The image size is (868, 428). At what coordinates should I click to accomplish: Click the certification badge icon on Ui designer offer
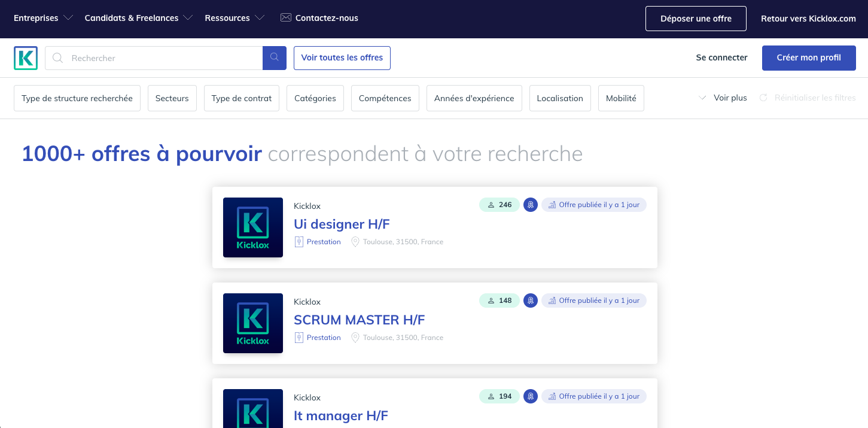[531, 204]
